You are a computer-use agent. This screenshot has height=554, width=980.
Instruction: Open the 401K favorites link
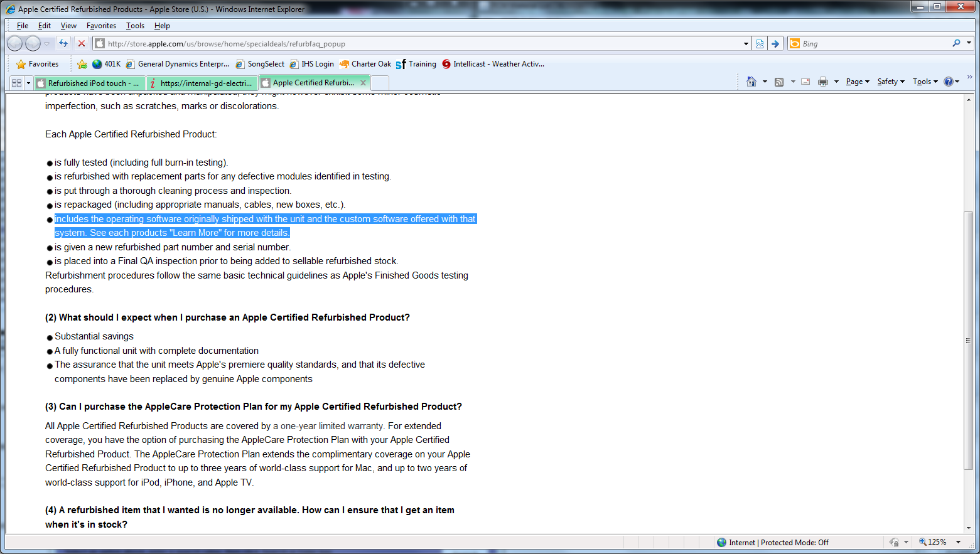[106, 64]
